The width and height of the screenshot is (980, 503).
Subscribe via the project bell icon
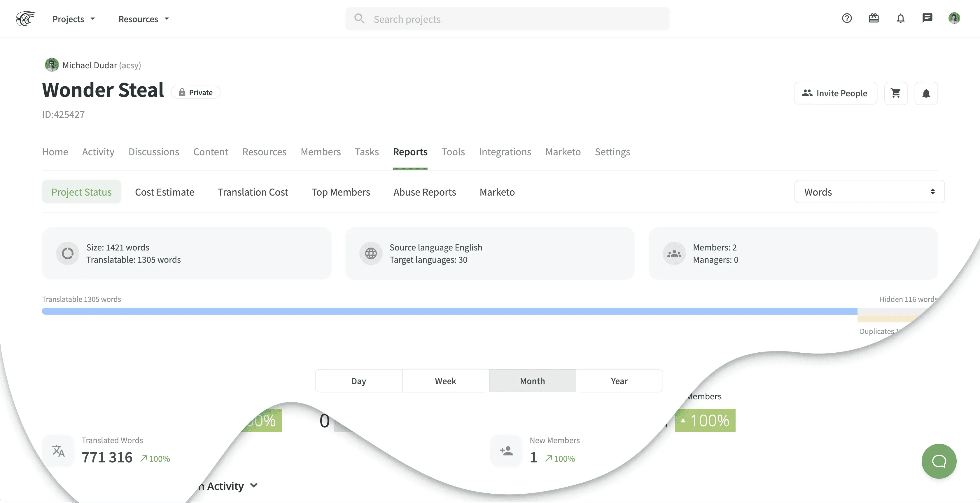(926, 93)
